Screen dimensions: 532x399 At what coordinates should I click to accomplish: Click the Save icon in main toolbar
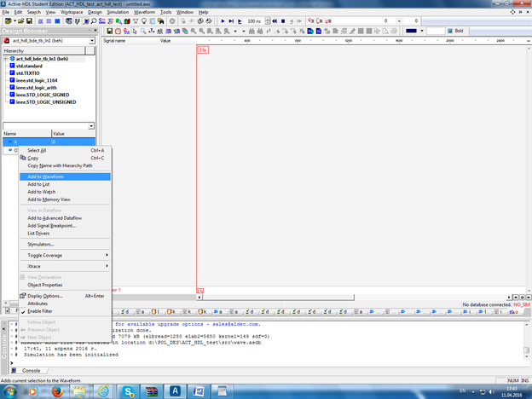point(29,21)
